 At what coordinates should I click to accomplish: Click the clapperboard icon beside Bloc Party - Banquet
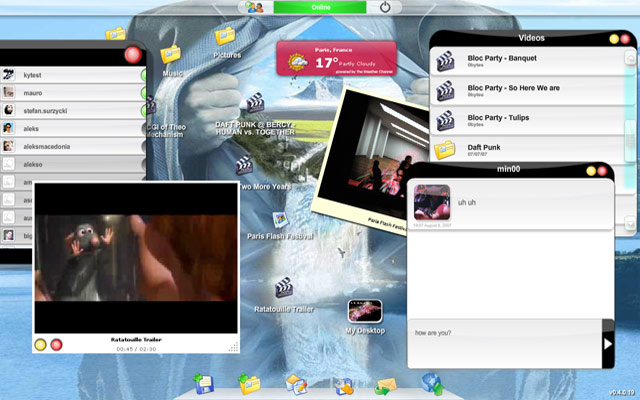coord(445,61)
